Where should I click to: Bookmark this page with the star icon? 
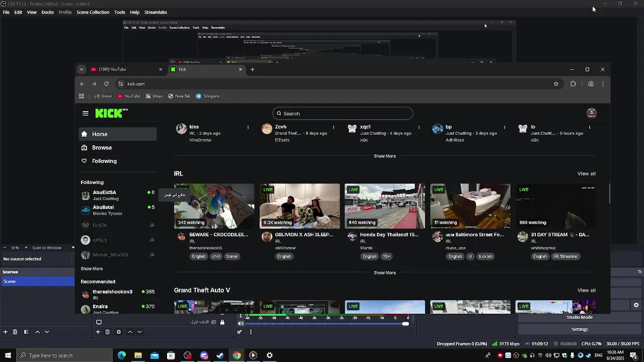pyautogui.click(x=556, y=84)
